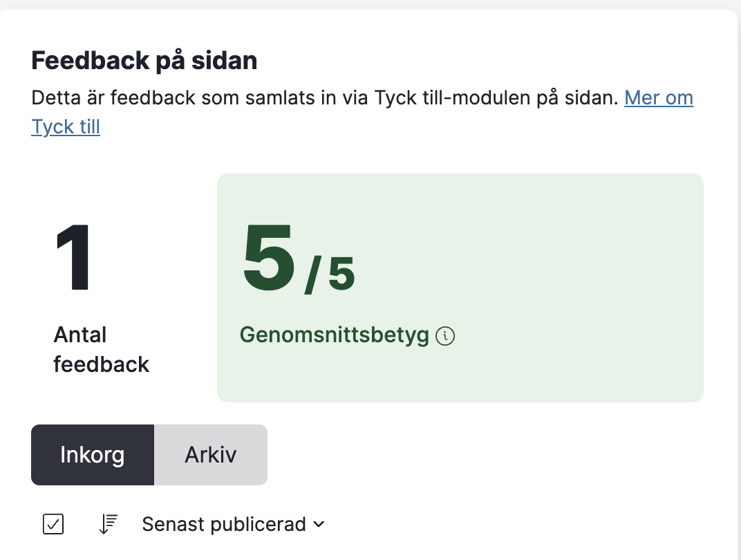This screenshot has height=560, width=741.
Task: Click the 'Tyck till' link text
Action: 66,127
